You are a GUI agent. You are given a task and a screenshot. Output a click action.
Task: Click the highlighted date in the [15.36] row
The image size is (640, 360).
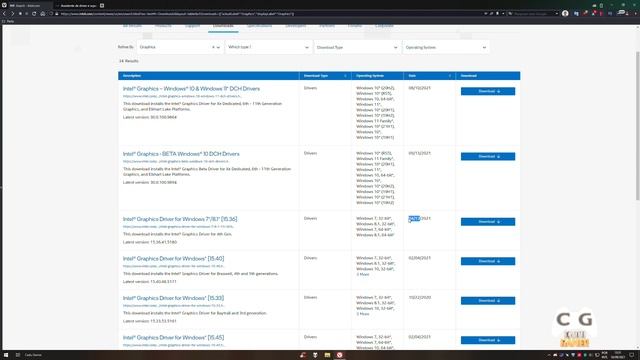click(x=414, y=219)
